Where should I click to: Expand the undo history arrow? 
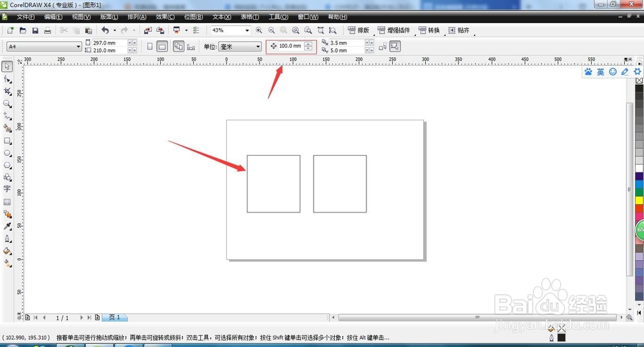pos(115,30)
